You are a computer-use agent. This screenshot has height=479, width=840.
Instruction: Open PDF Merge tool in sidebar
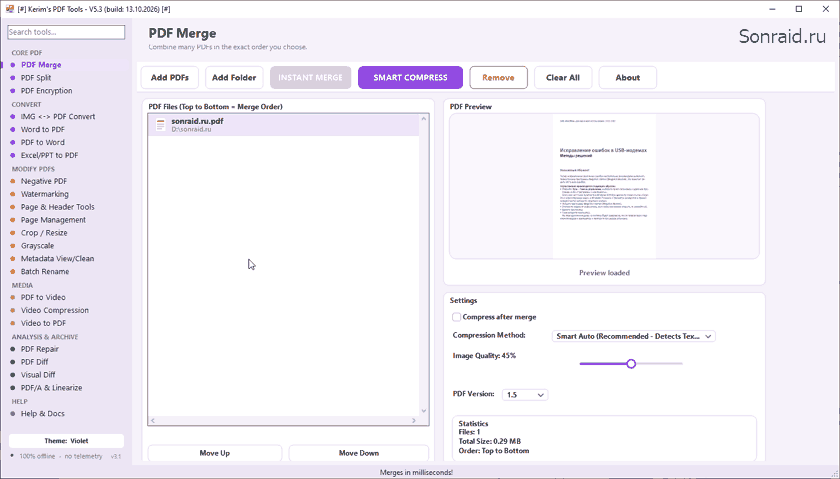[41, 65]
